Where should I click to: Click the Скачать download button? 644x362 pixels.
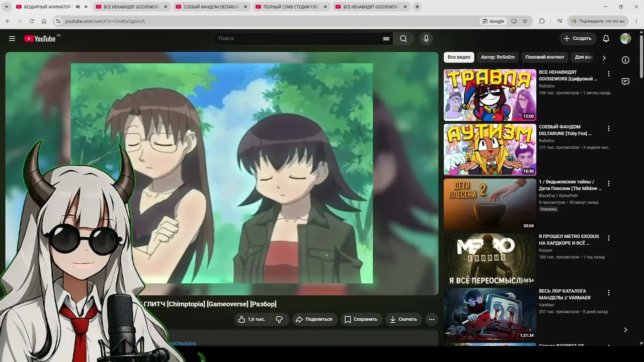click(x=404, y=319)
